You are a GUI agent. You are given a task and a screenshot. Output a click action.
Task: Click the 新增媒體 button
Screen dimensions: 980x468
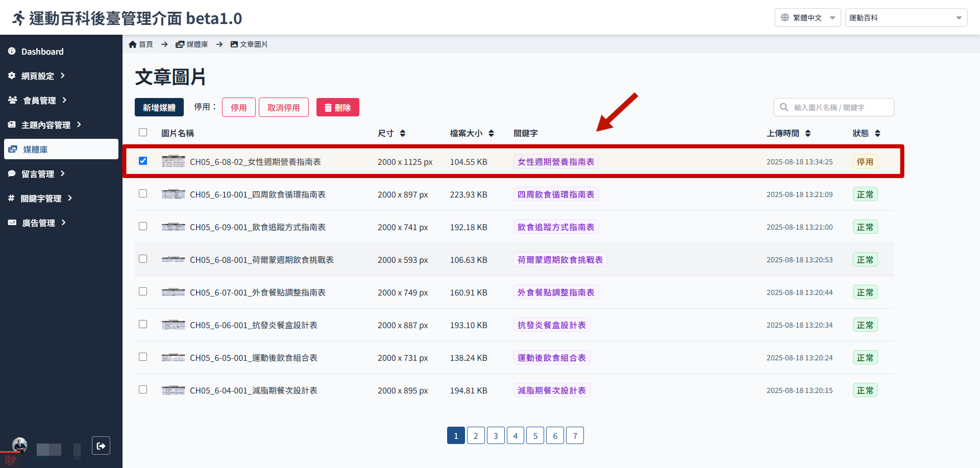click(x=159, y=107)
